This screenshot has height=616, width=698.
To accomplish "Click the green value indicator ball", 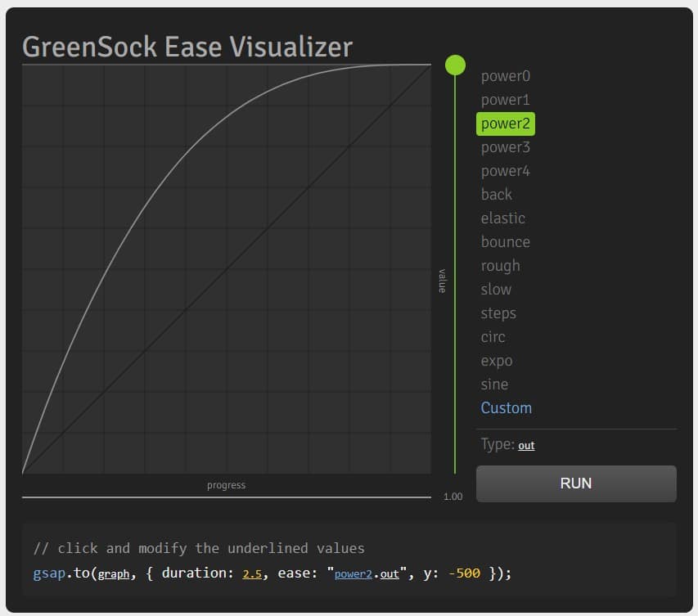I will point(455,65).
